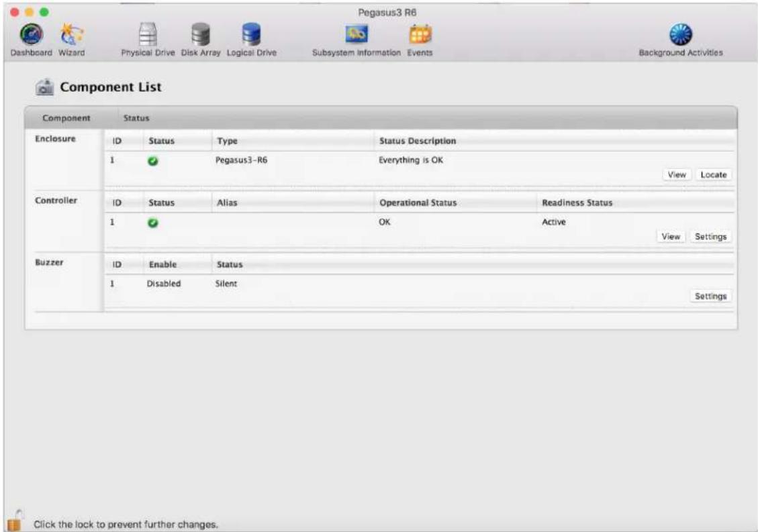
Task: Click the Enable column header in Buzzer
Action: tap(162, 265)
